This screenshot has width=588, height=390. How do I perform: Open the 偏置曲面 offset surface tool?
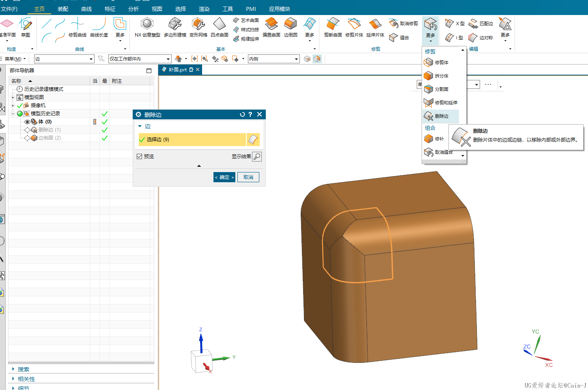tap(271, 27)
